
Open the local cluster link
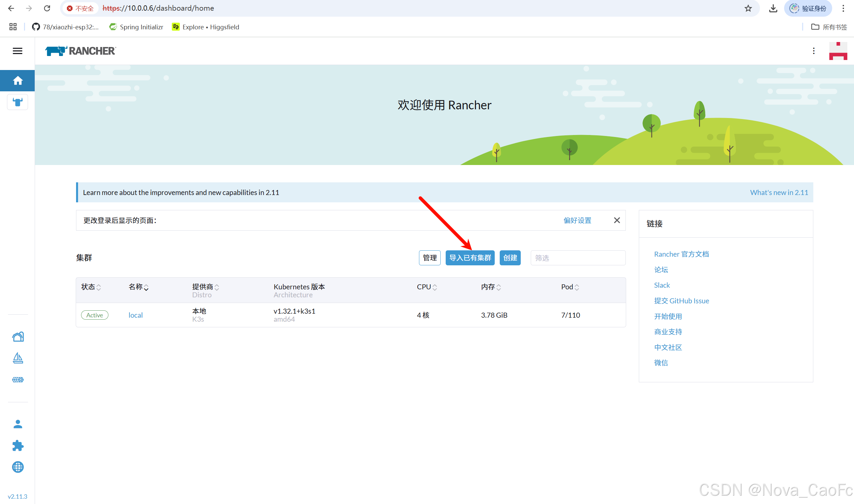(135, 315)
